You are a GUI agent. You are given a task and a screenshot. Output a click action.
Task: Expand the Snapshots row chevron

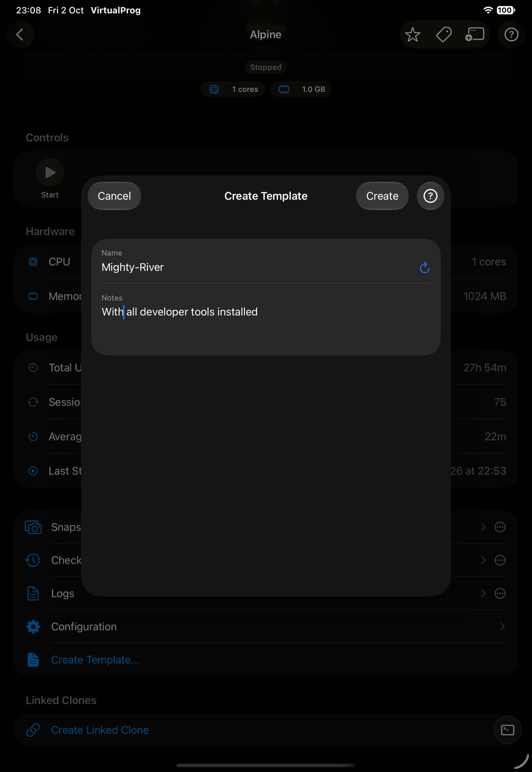point(483,527)
